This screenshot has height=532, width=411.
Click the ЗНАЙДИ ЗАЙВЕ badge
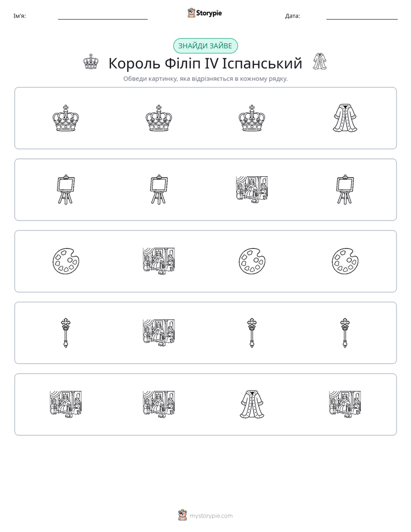point(205,46)
